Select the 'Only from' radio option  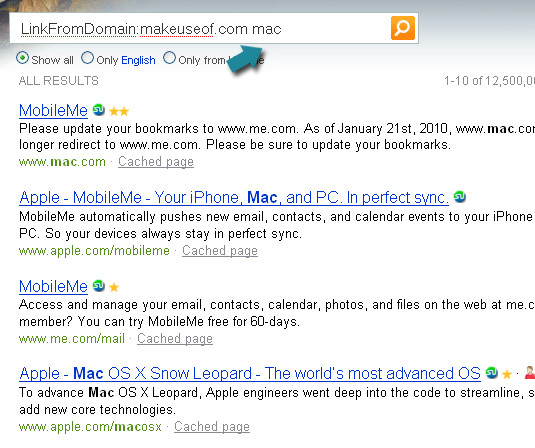169,58
